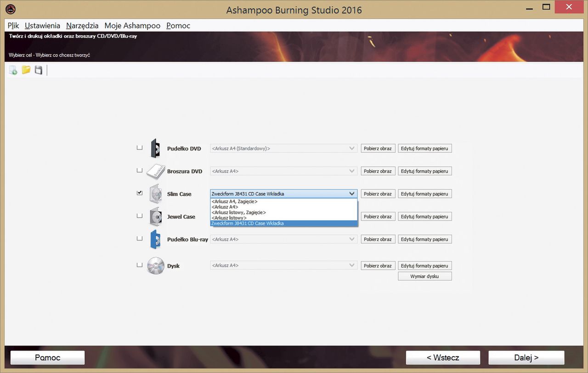Click Pobierz obraz for Broszura DVD
Image resolution: width=588 pixels, height=373 pixels.
coord(378,171)
